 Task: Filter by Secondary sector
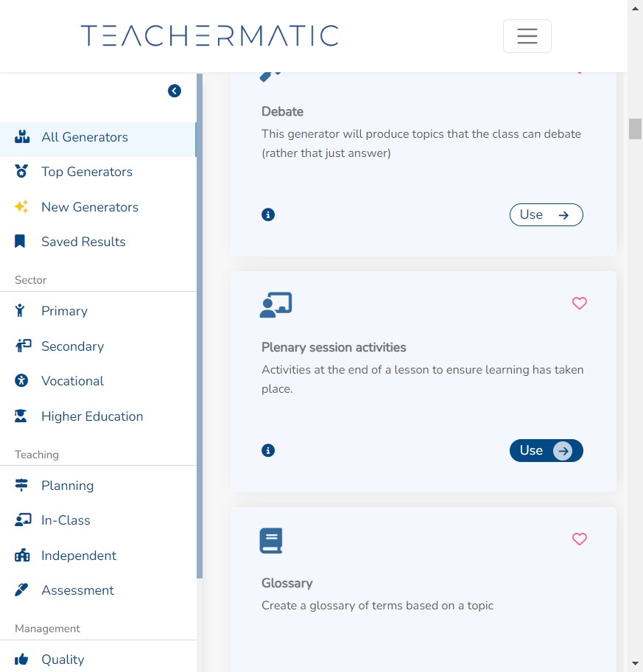coord(73,346)
